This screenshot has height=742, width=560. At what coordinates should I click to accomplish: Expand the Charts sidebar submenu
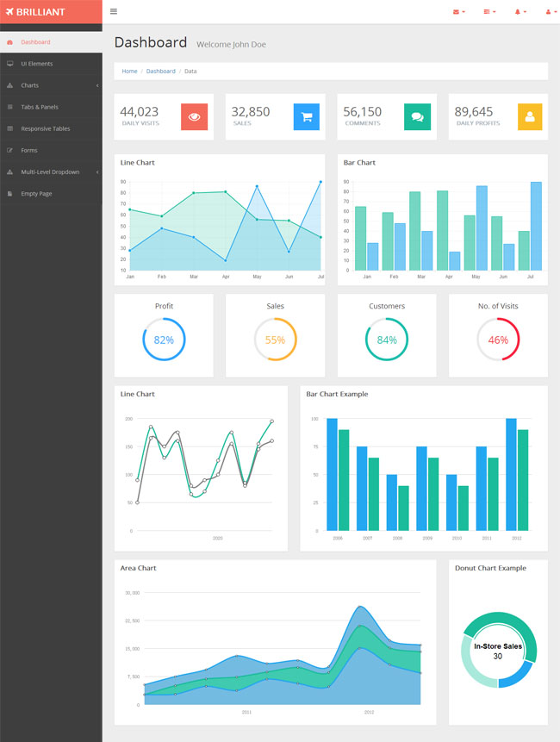[51, 85]
